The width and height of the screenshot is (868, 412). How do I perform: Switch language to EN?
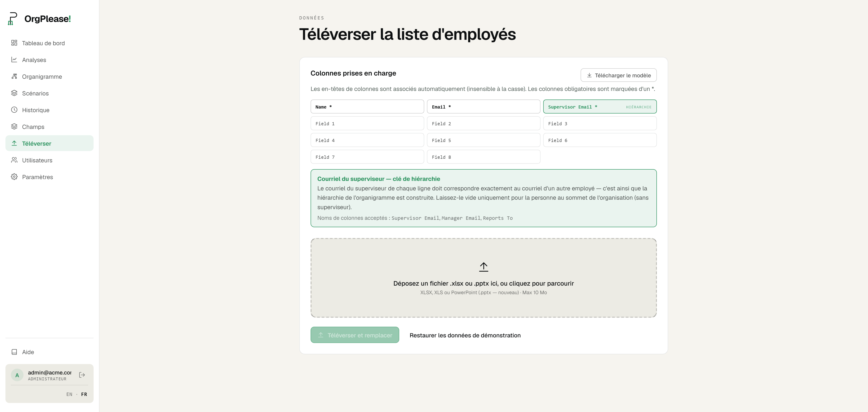[x=69, y=394]
